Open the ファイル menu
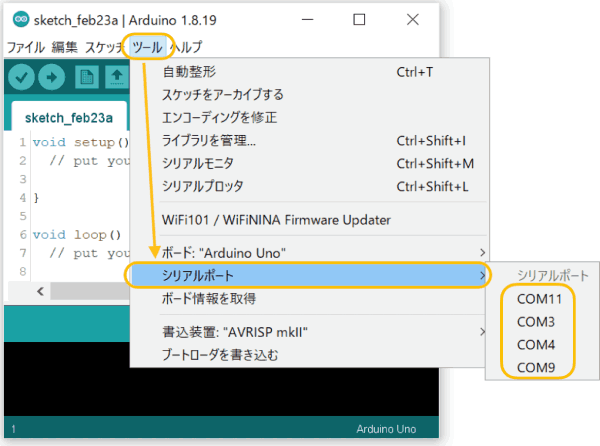This screenshot has width=600, height=446. click(26, 47)
